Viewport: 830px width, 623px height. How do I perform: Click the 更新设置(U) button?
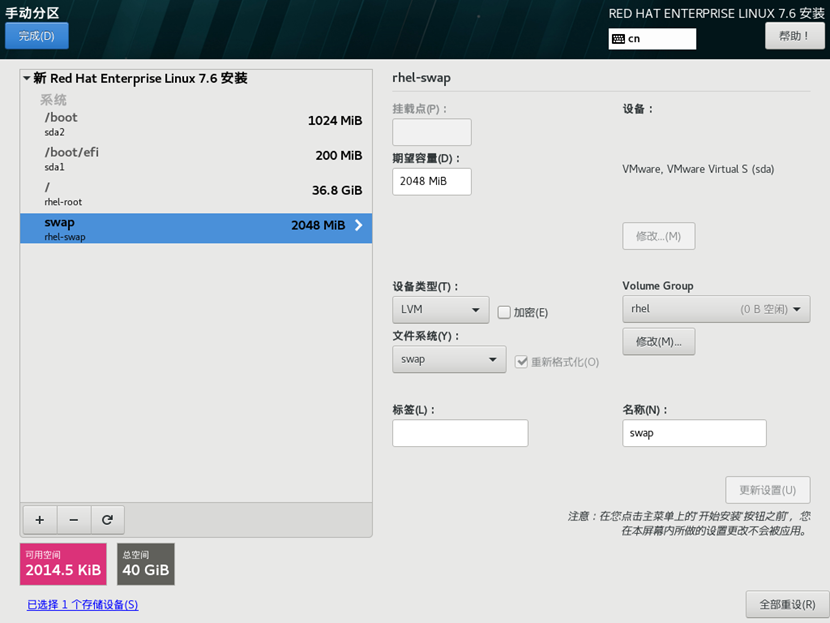[768, 490]
